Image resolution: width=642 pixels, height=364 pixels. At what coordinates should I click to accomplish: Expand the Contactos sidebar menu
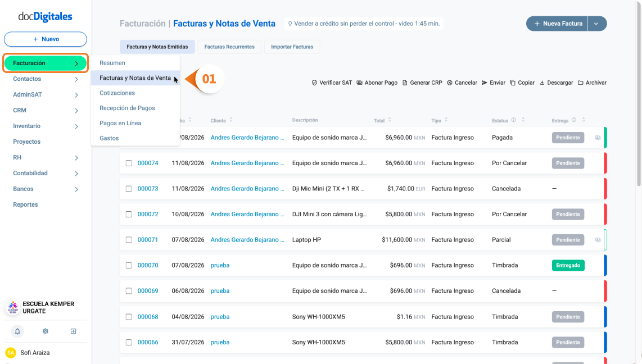45,79
